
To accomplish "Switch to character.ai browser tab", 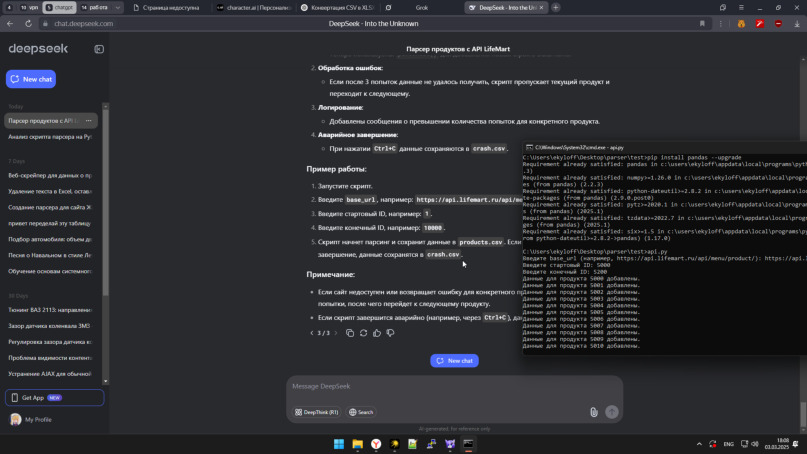I will (x=254, y=8).
